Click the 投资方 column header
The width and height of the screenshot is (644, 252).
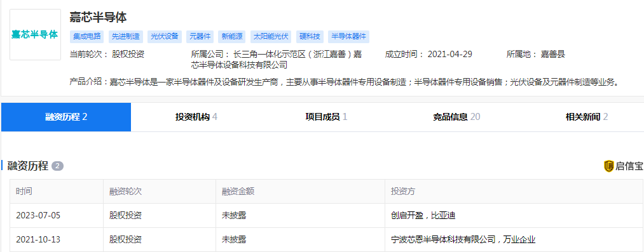403,191
